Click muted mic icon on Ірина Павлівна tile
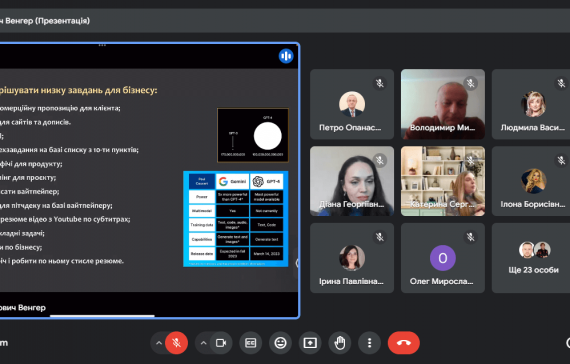Image resolution: width=570 pixels, height=364 pixels. [x=380, y=237]
